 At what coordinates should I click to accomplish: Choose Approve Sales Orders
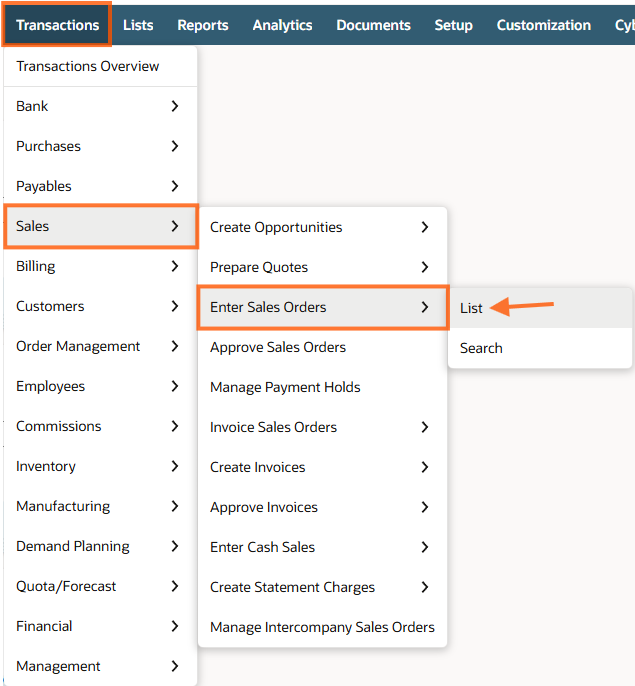[x=278, y=347]
